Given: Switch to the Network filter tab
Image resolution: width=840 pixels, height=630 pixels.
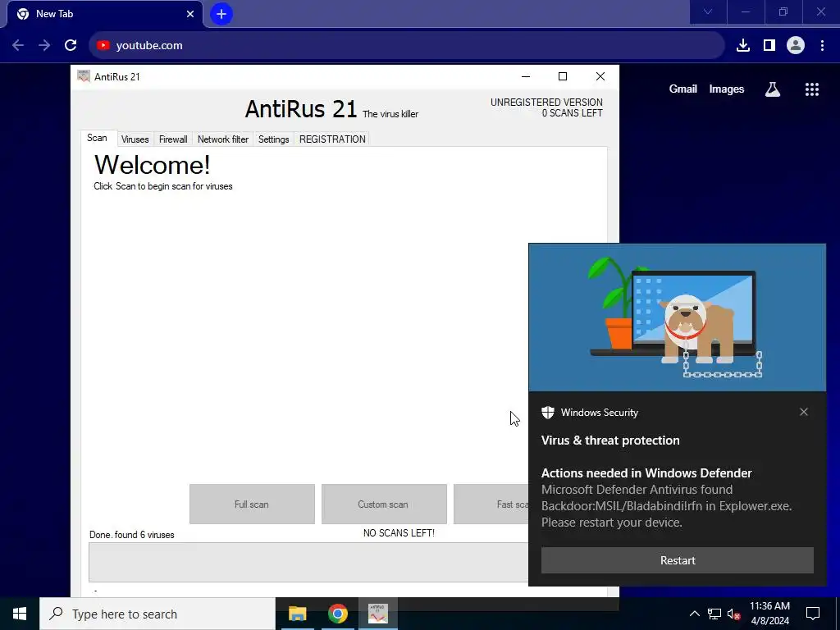Looking at the screenshot, I should pyautogui.click(x=223, y=139).
